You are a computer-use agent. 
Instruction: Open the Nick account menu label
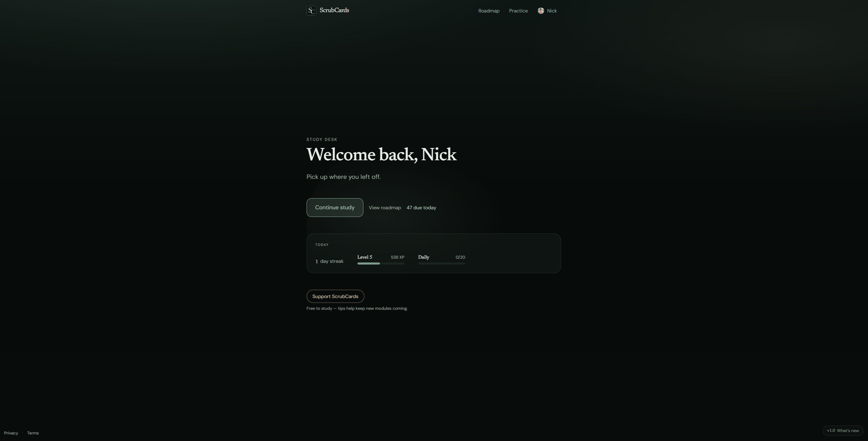552,11
